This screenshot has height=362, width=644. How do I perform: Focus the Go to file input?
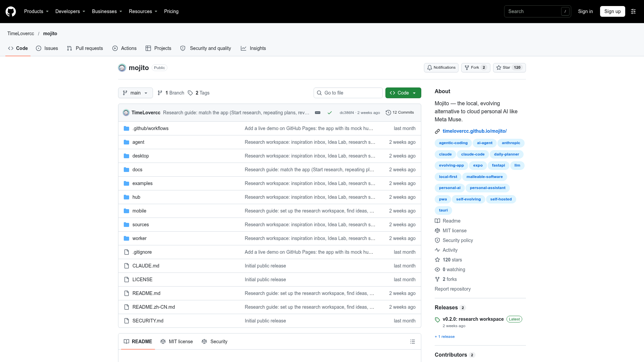[348, 93]
